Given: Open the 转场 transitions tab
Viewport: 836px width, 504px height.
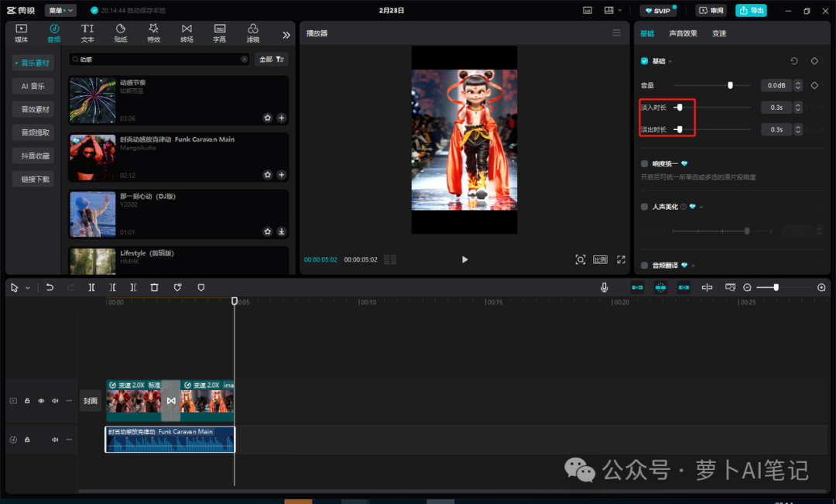Looking at the screenshot, I should [x=187, y=33].
